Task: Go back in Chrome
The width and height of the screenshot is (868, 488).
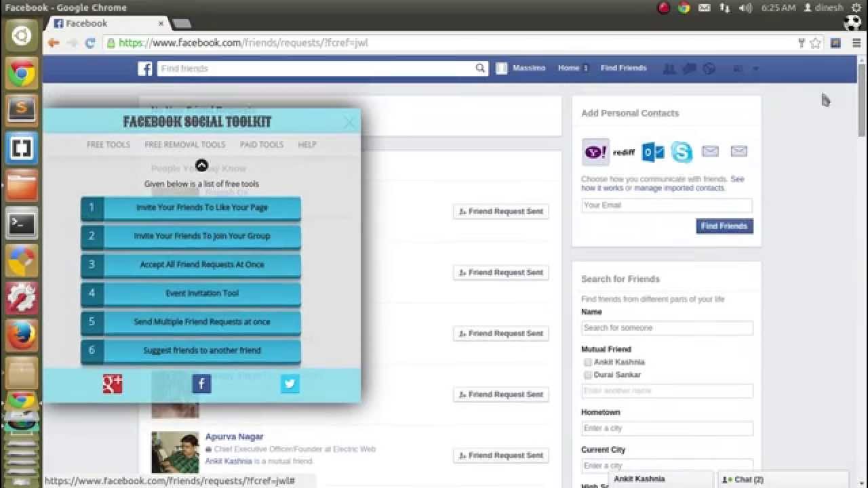Action: (54, 43)
